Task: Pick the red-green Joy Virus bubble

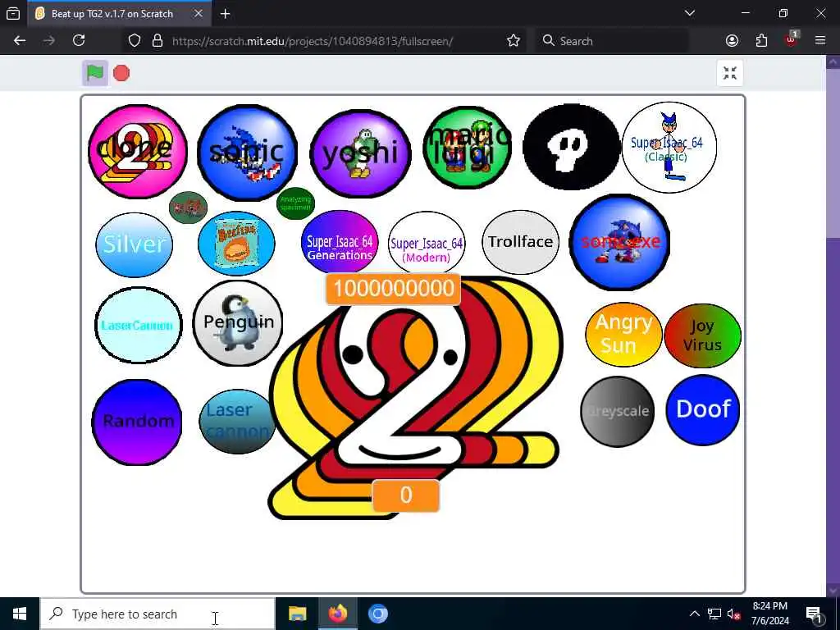Action: click(x=702, y=336)
